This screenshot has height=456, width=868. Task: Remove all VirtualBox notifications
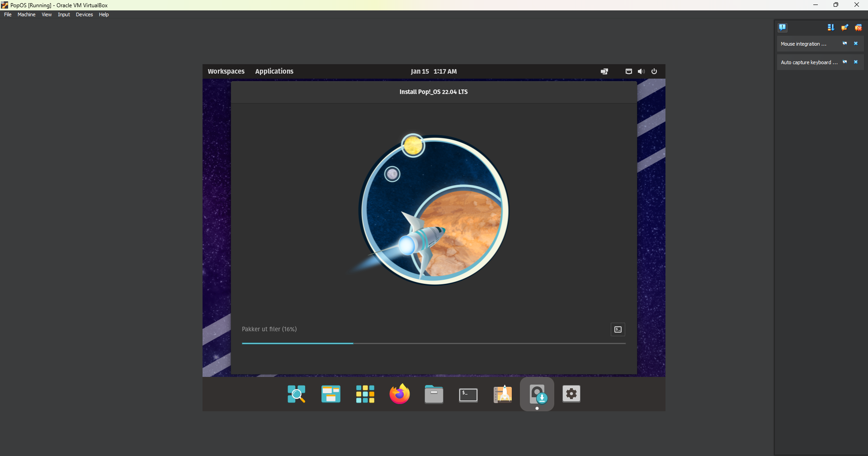click(858, 28)
